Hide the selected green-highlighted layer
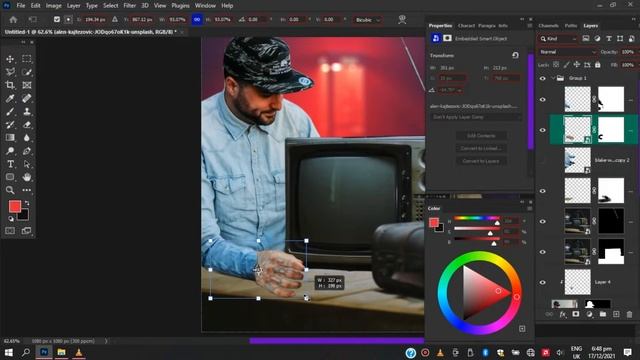Viewport: 640px width, 360px height. (542, 130)
